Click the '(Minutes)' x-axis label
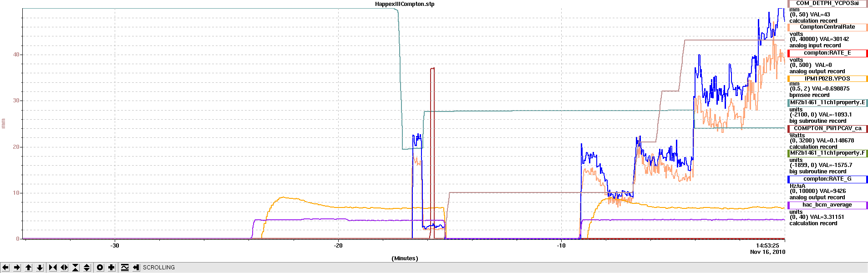Screen dimensions: 868x273 pyautogui.click(x=405, y=258)
